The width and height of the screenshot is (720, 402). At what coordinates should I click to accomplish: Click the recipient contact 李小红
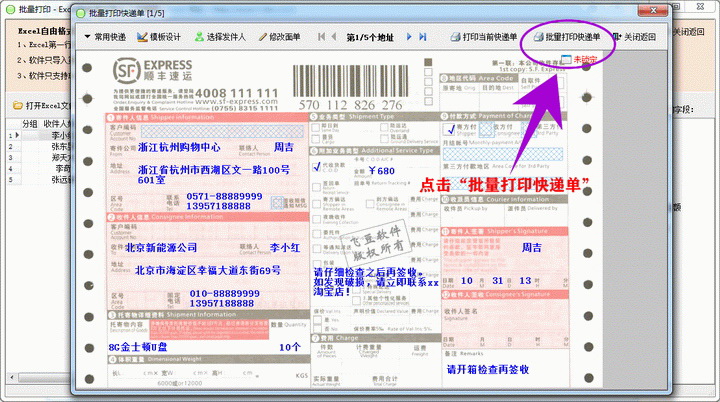285,248
